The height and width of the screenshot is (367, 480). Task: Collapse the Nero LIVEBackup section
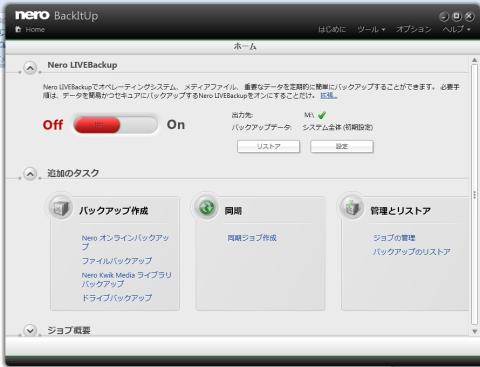click(30, 68)
